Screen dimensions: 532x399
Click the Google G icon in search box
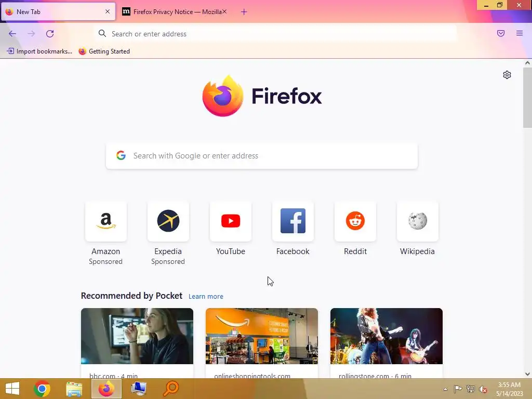coord(121,155)
